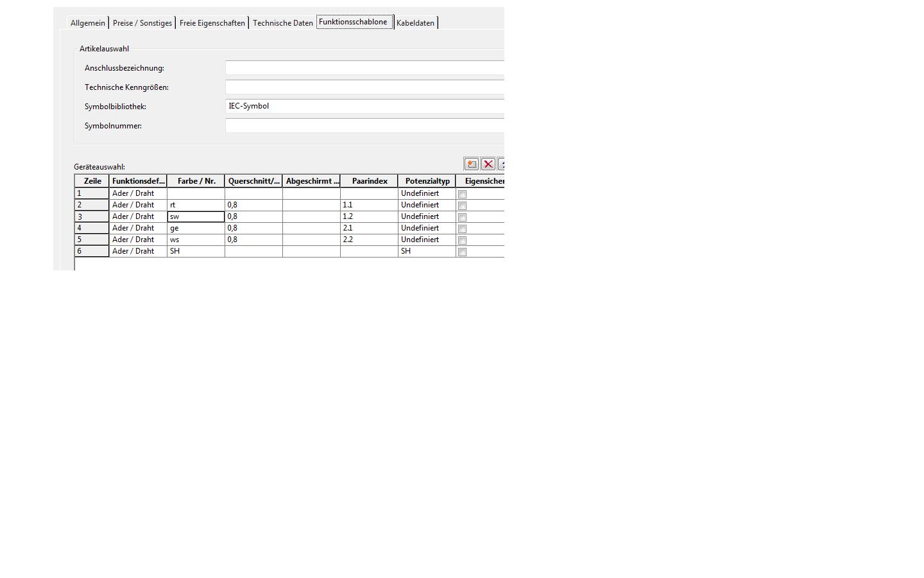This screenshot has height=578, width=924.
Task: Click the Potenzialtyp column header
Action: tap(427, 181)
